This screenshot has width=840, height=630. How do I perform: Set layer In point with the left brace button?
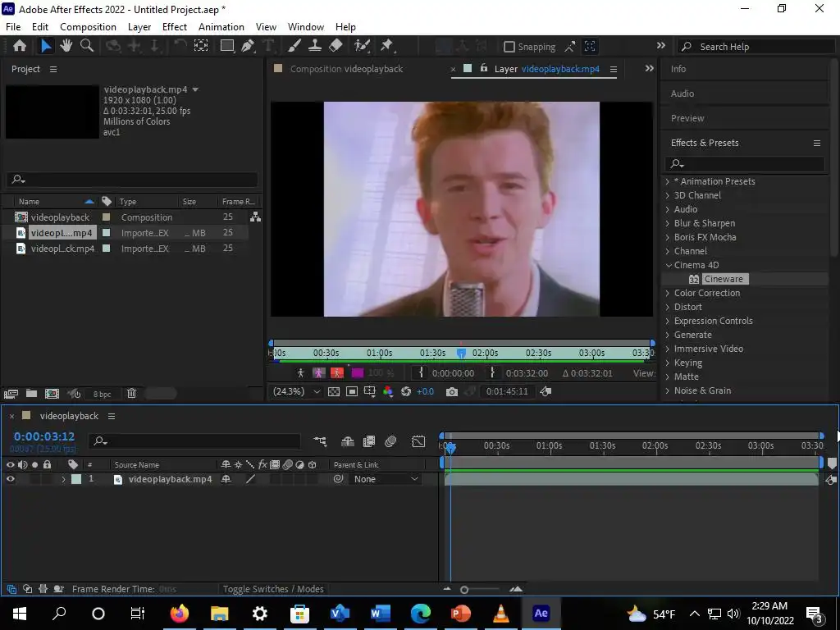click(421, 373)
